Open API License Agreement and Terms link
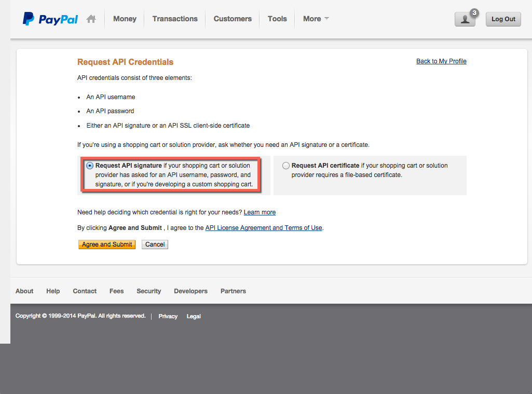 point(264,228)
